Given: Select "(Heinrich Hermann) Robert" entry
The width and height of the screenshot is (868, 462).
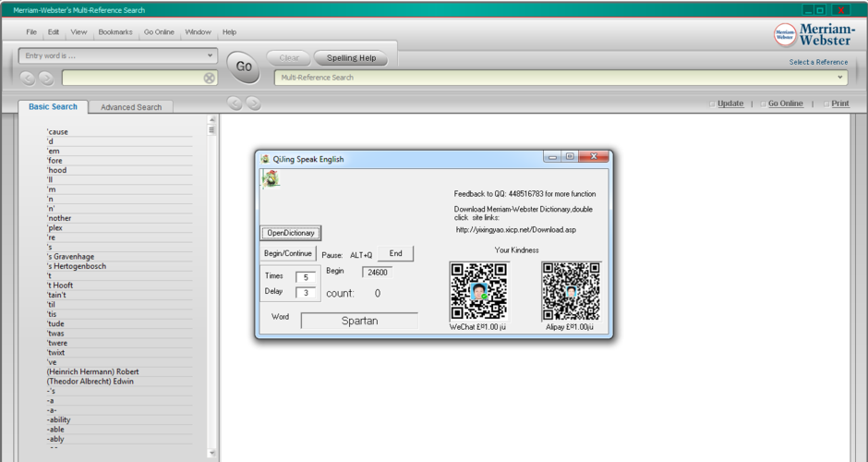Looking at the screenshot, I should [x=92, y=371].
